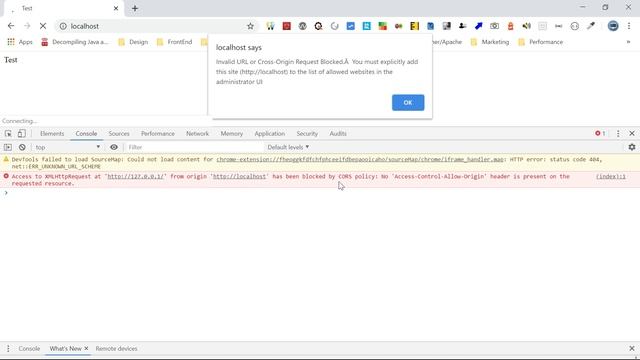Viewport: 640px width, 360px height.
Task: Click the console prompt line
Action: [x=320, y=193]
